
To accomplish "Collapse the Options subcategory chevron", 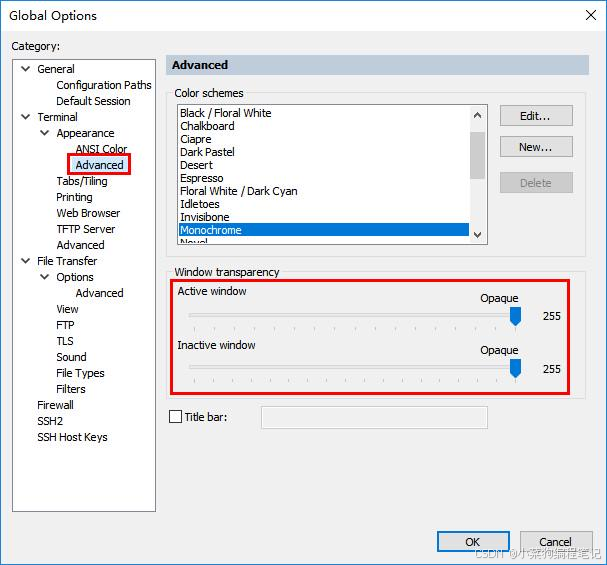I will 45,277.
